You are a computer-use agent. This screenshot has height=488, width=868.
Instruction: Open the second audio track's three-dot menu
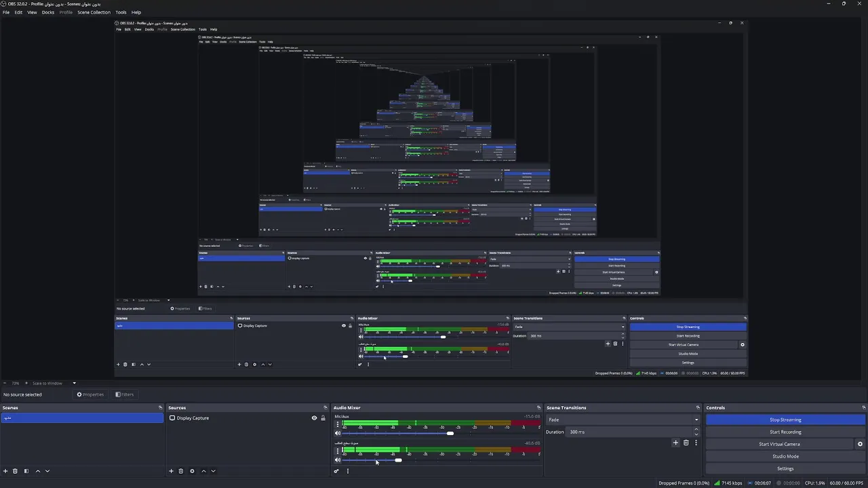click(x=337, y=451)
